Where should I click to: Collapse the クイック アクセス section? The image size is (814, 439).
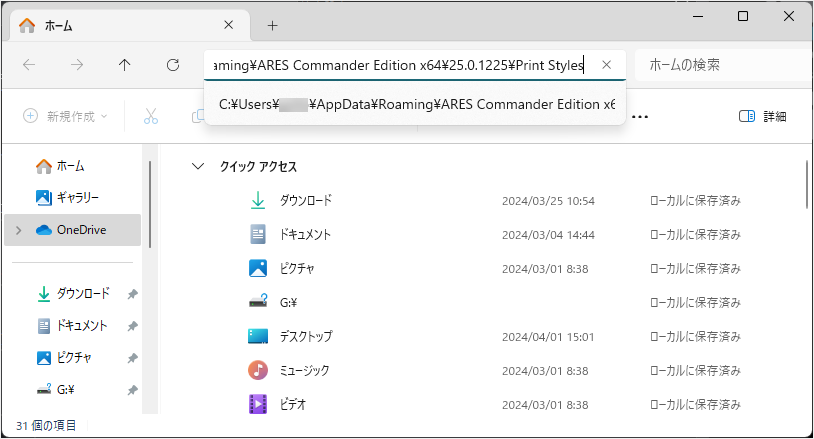(x=198, y=167)
